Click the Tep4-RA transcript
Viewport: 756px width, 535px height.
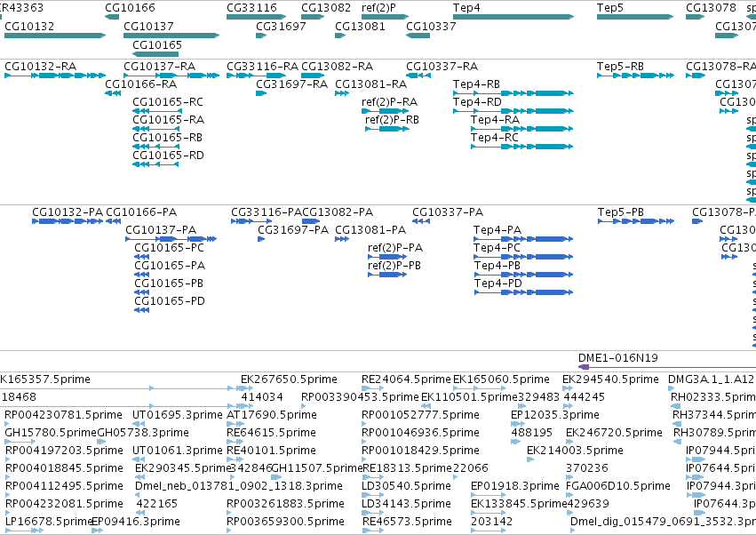point(522,129)
